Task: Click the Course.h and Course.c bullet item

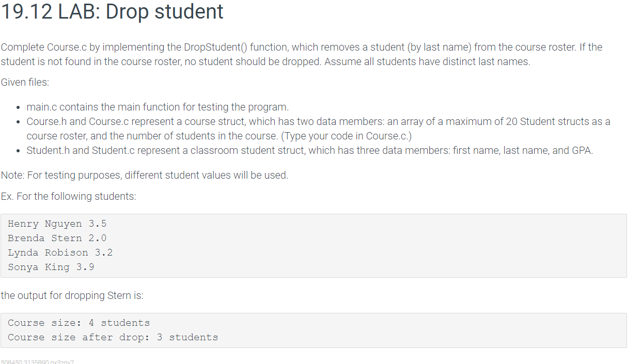Action: click(x=318, y=129)
